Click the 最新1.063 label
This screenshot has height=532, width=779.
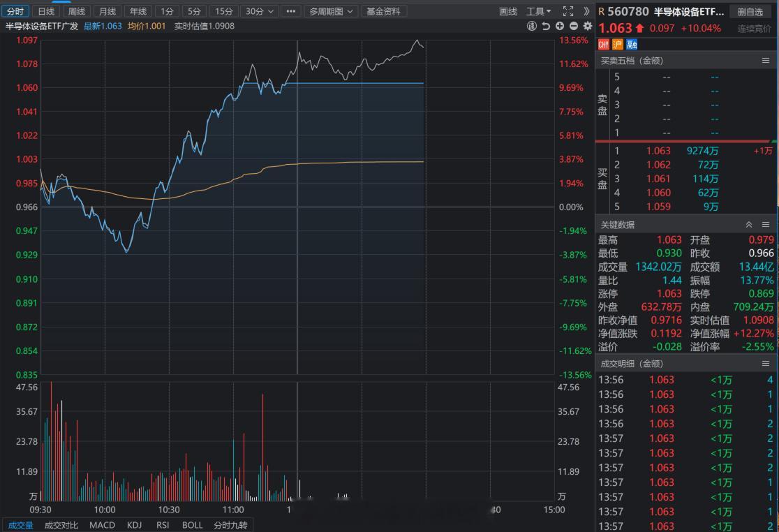coord(103,26)
